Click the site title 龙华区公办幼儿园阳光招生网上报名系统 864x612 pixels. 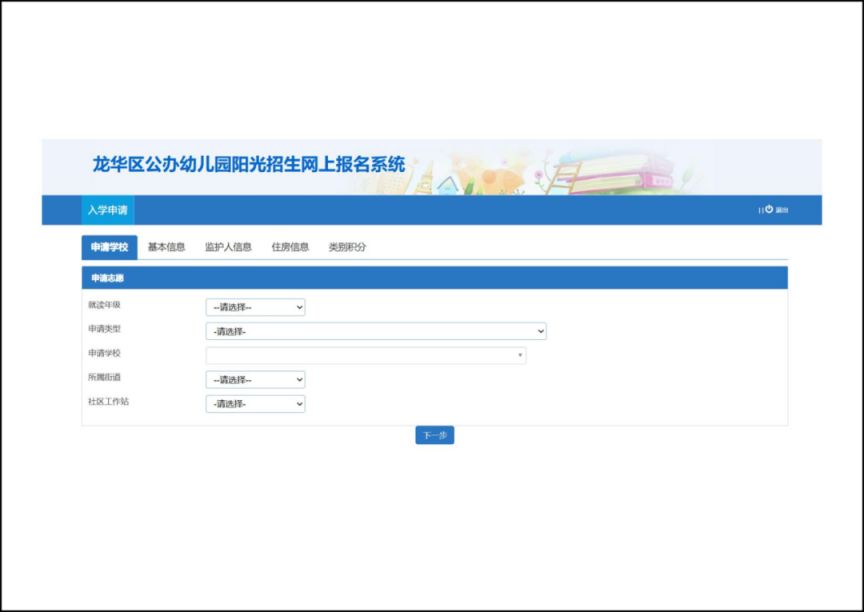click(x=249, y=164)
